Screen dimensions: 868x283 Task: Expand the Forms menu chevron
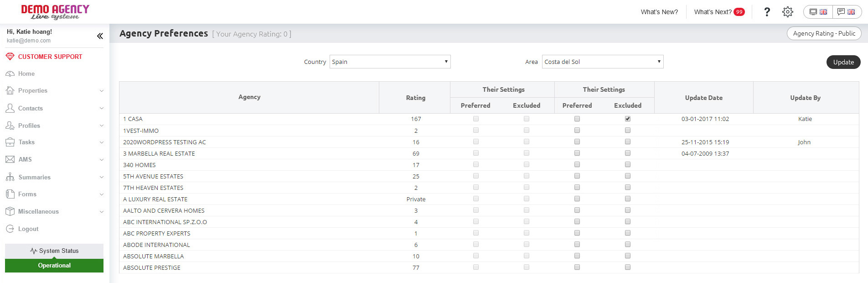pyautogui.click(x=102, y=194)
